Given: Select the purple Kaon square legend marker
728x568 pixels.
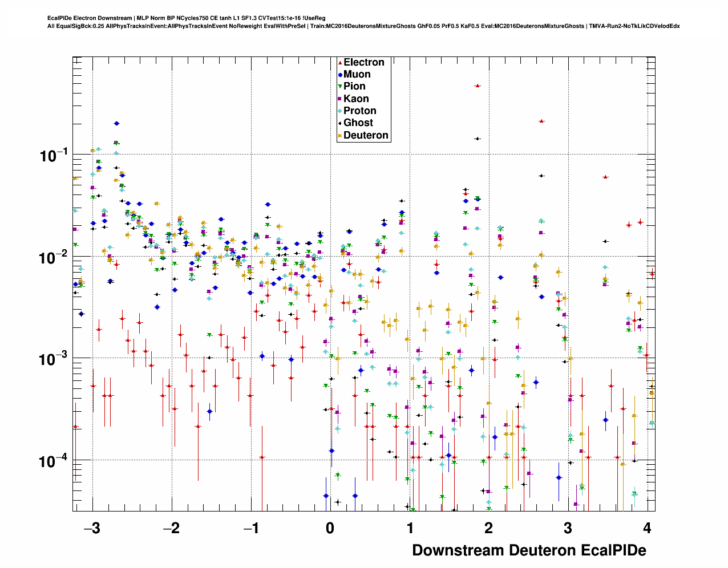Looking at the screenshot, I should pyautogui.click(x=340, y=99).
